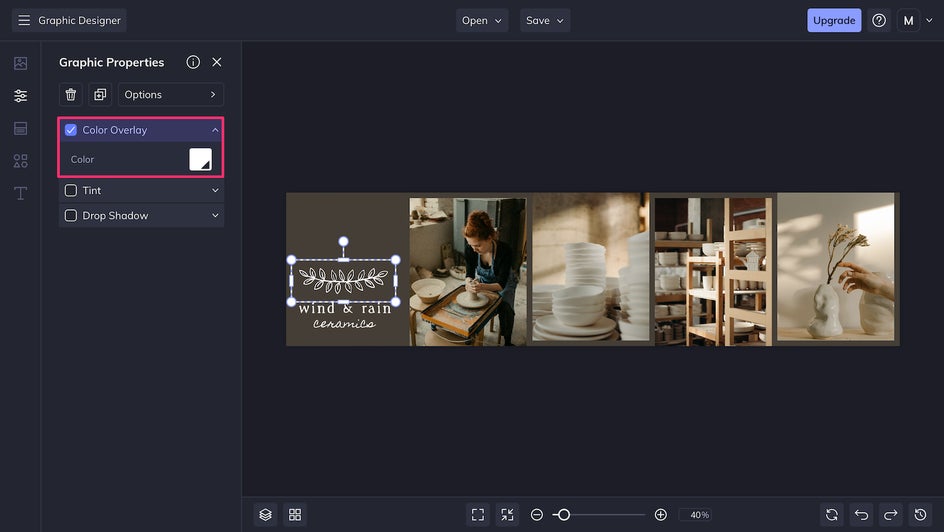
Task: Open the grid view icon
Action: pyautogui.click(x=295, y=515)
